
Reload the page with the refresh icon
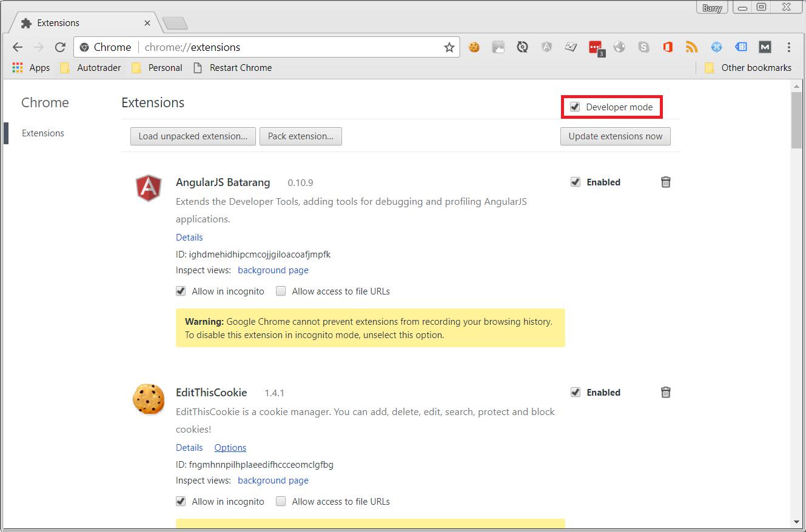pyautogui.click(x=60, y=47)
